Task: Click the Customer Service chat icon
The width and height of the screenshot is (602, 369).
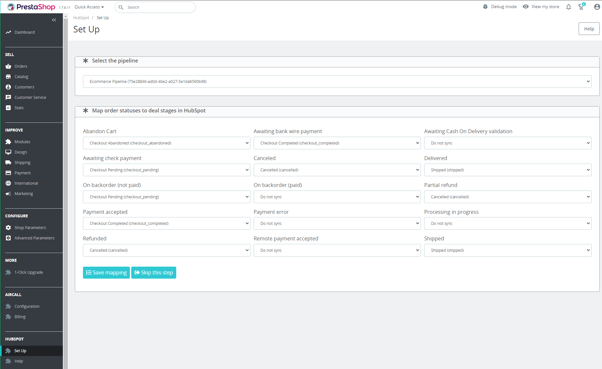Action: point(8,98)
